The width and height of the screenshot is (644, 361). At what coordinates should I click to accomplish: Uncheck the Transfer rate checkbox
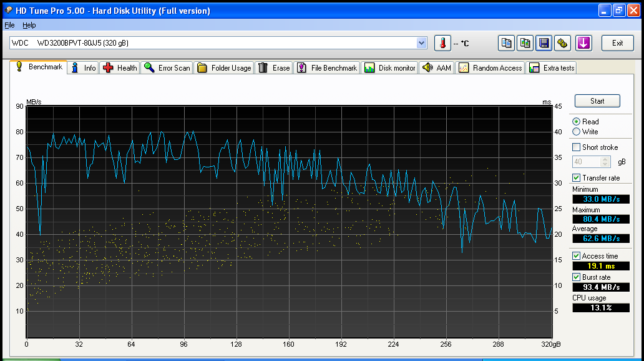(x=576, y=177)
